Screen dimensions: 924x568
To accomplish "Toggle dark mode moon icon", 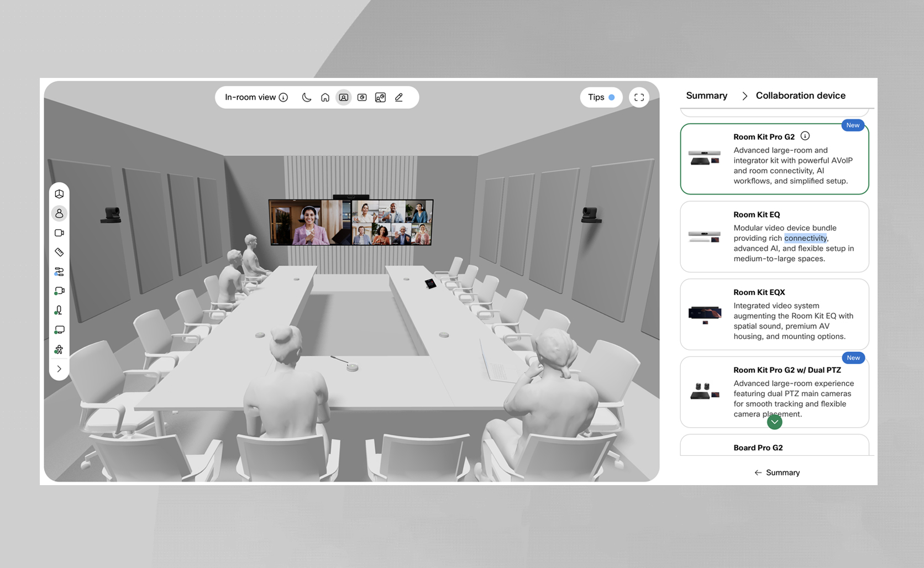I will [x=307, y=98].
